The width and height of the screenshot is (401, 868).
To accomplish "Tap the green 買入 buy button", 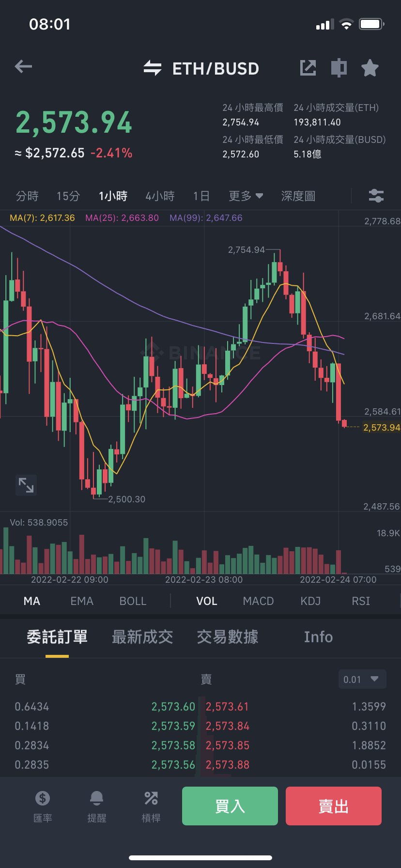I will 230,806.
